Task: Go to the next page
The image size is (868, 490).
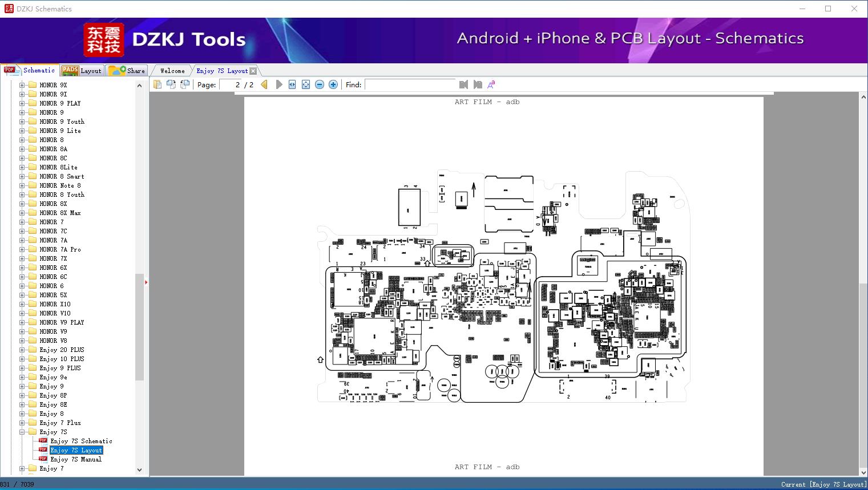Action: click(278, 84)
